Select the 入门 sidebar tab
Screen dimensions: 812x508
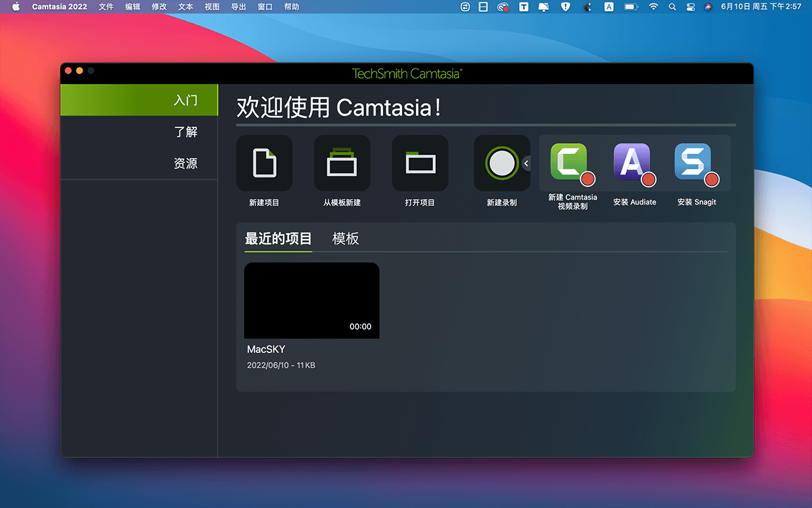pyautogui.click(x=139, y=100)
